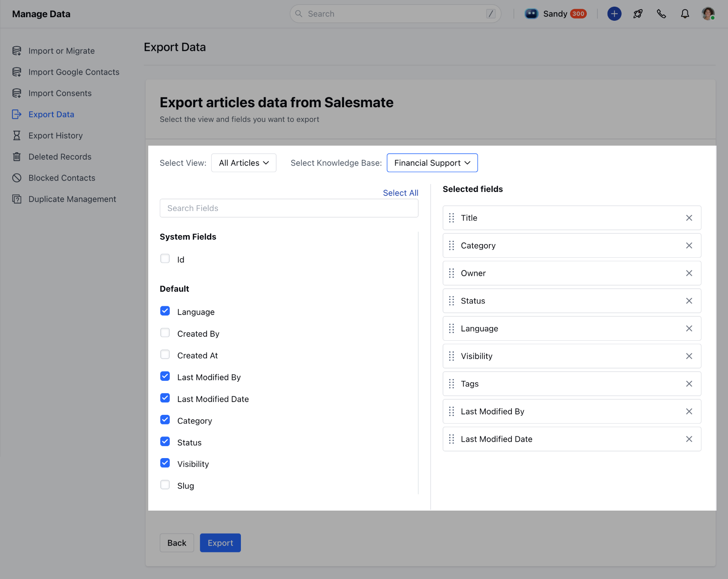Check the Id system field checkbox
The width and height of the screenshot is (728, 579).
[x=165, y=259]
